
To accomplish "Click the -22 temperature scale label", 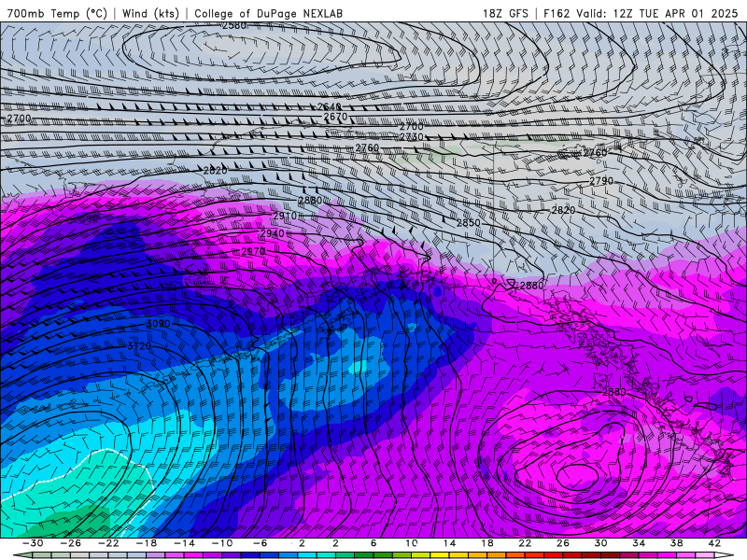I will coord(108,543).
